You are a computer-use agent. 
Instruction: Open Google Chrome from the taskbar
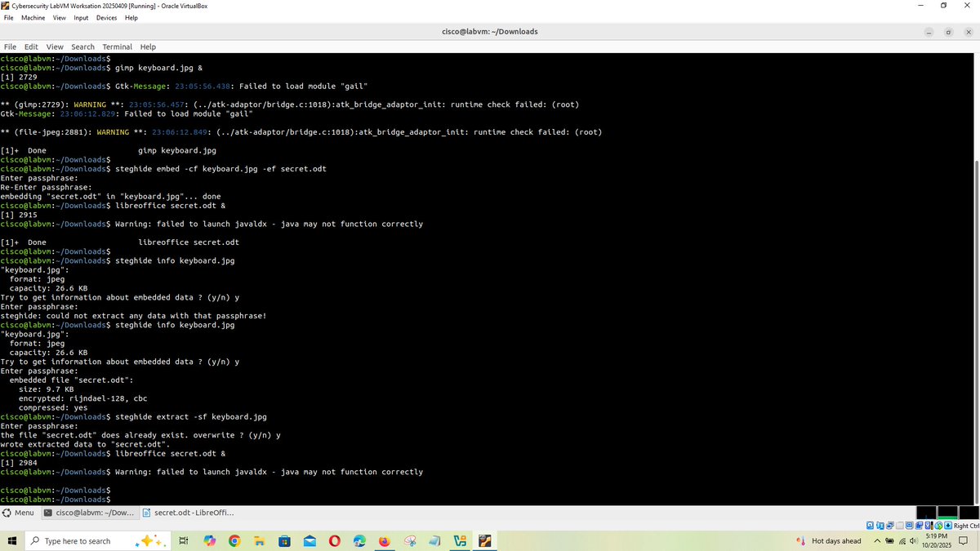pyautogui.click(x=234, y=540)
